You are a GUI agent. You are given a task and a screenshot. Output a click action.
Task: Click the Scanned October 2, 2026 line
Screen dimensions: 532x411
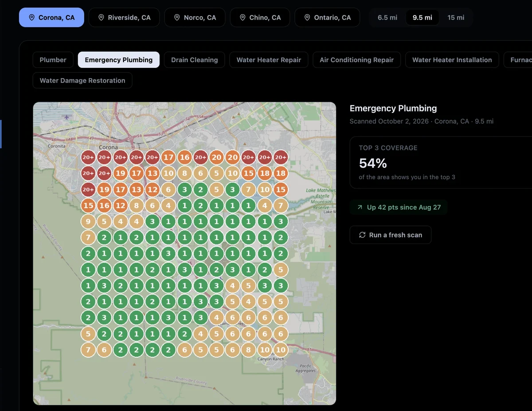click(422, 121)
